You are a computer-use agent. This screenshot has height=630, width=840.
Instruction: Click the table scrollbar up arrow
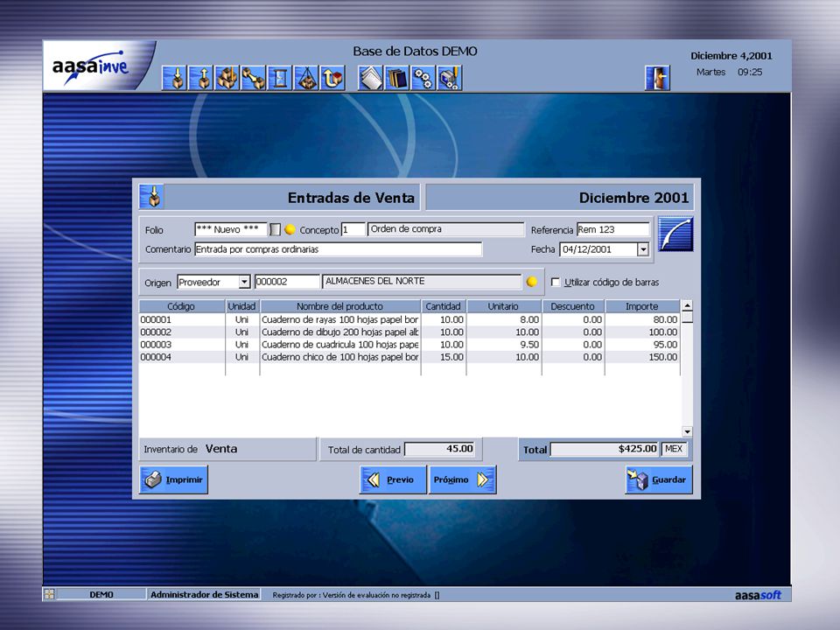coord(688,305)
